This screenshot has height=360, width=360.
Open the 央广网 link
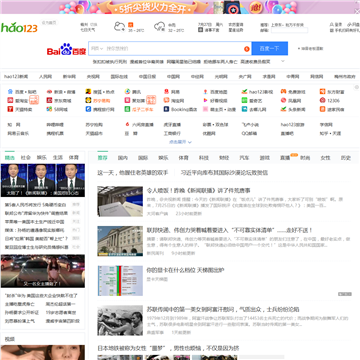[245, 77]
